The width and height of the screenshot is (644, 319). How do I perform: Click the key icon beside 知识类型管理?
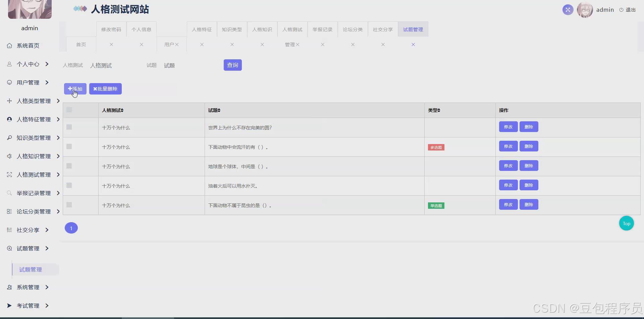(x=9, y=138)
